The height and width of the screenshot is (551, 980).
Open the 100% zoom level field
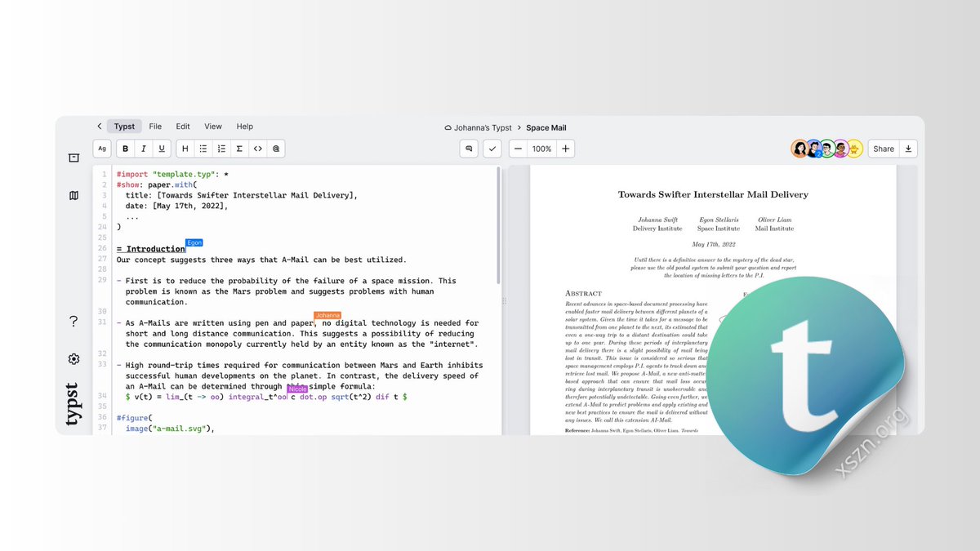(x=542, y=149)
